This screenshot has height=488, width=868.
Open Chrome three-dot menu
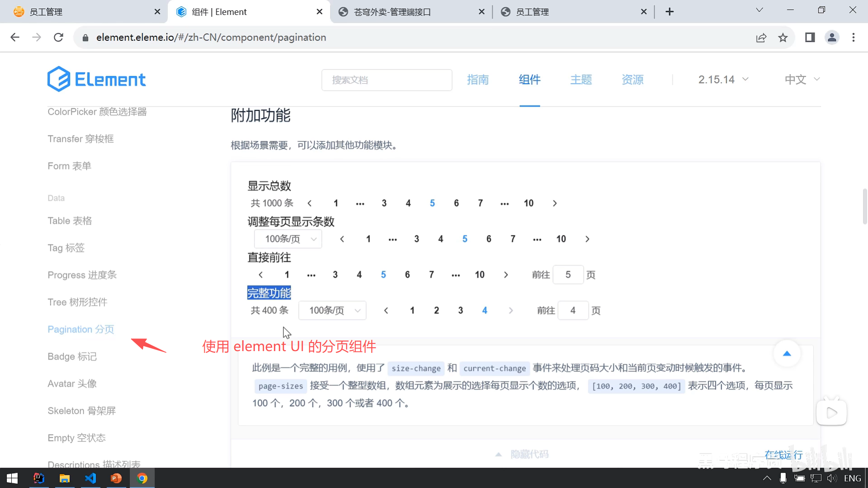click(854, 38)
